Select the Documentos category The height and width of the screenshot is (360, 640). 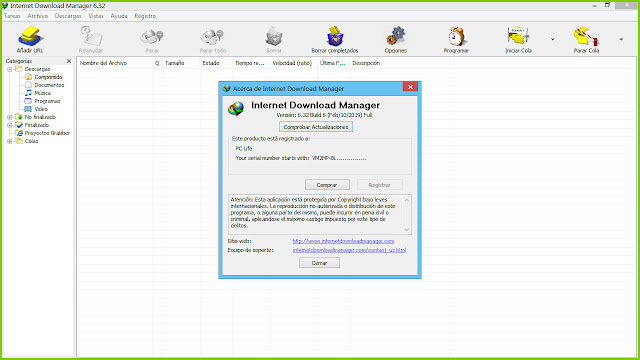coord(49,85)
